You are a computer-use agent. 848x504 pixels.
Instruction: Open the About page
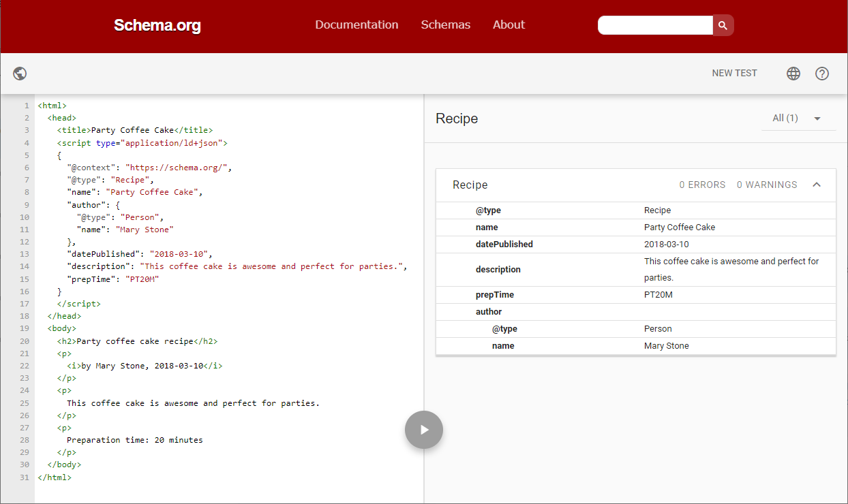click(509, 25)
